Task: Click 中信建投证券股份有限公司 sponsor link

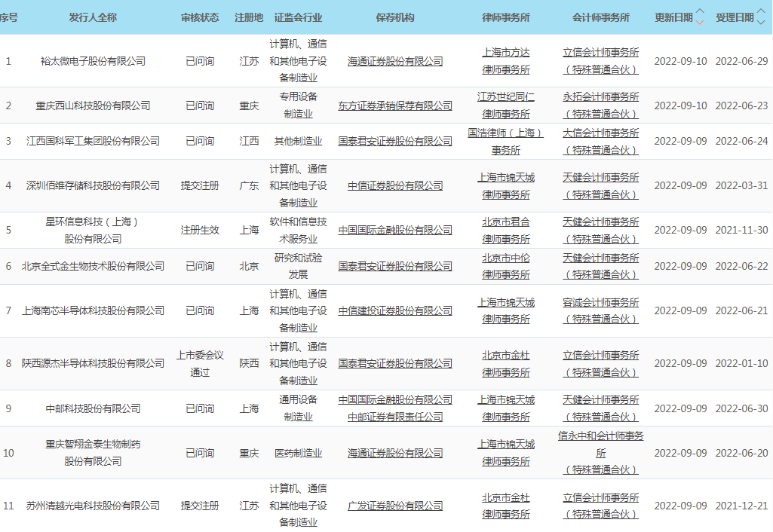Action: pyautogui.click(x=395, y=310)
